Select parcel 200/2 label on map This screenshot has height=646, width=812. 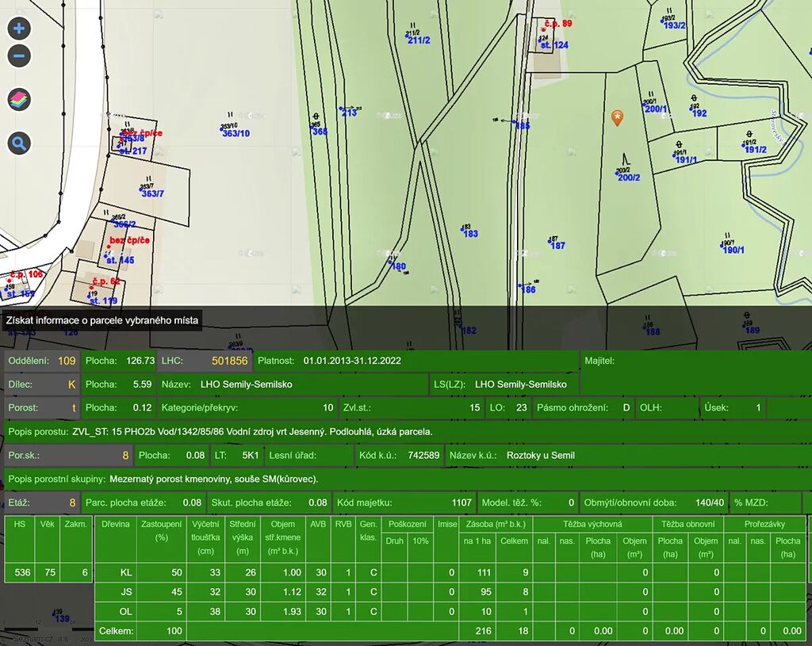click(628, 177)
